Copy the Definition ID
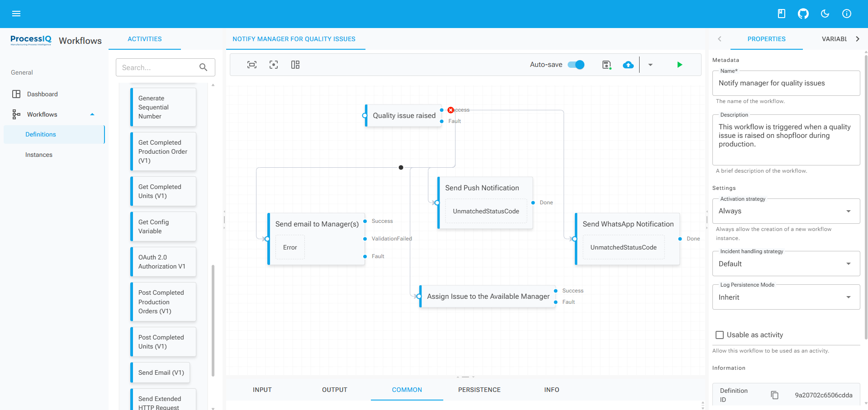Viewport: 868px width, 410px height. pos(774,395)
